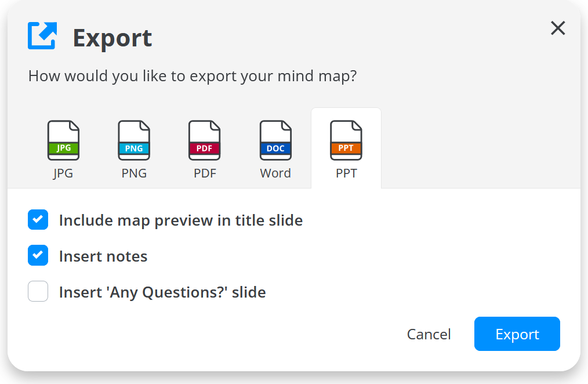
Task: Click the "Word" label text
Action: click(275, 173)
